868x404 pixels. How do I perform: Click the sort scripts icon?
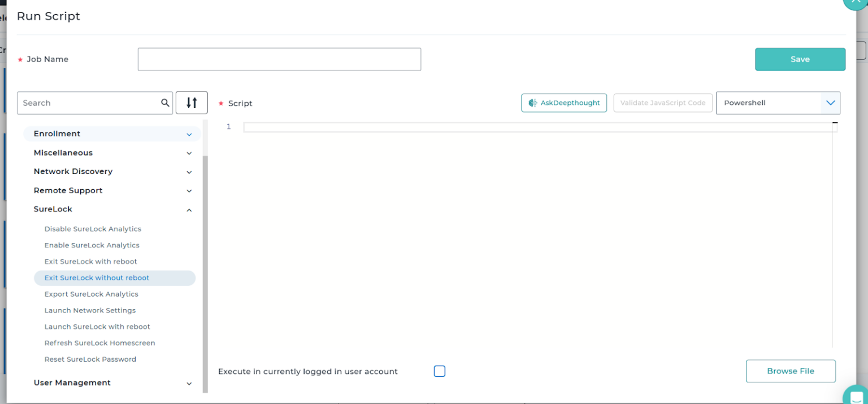coord(192,102)
